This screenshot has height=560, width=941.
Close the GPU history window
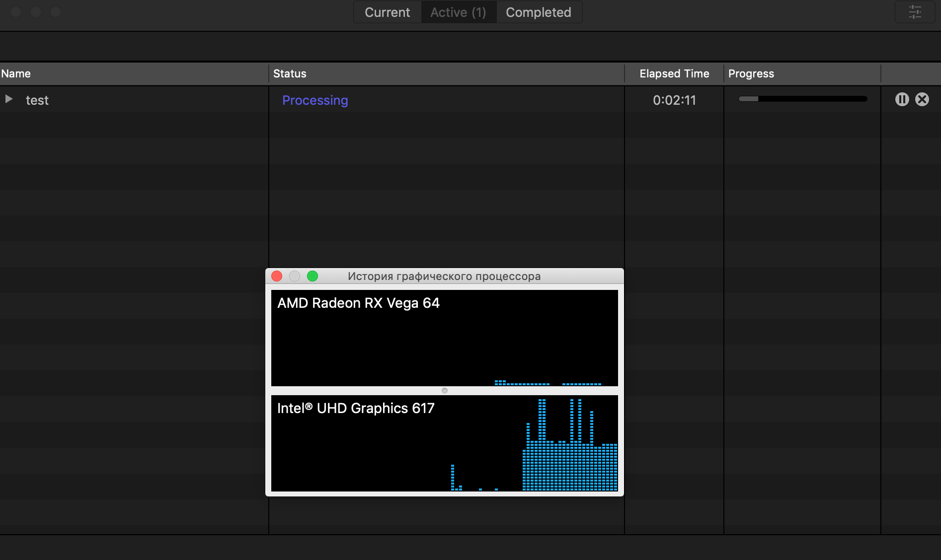[x=277, y=276]
